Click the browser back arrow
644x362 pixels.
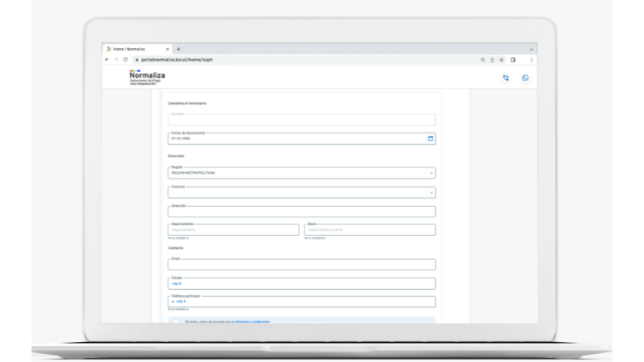tap(107, 60)
